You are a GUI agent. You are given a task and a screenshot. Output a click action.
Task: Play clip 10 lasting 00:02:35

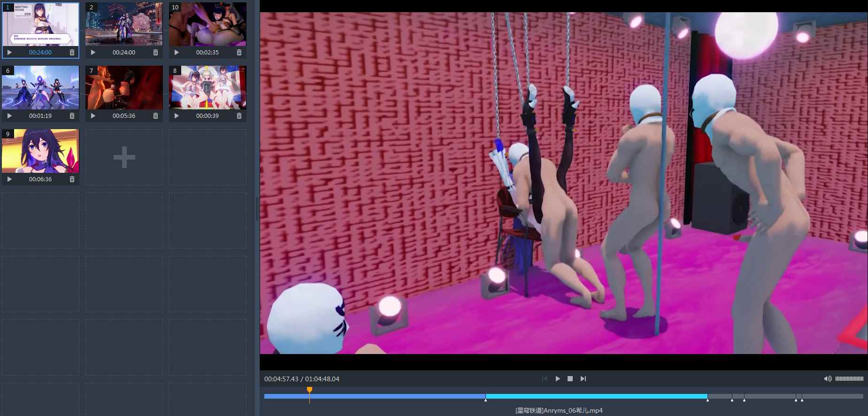click(x=177, y=53)
